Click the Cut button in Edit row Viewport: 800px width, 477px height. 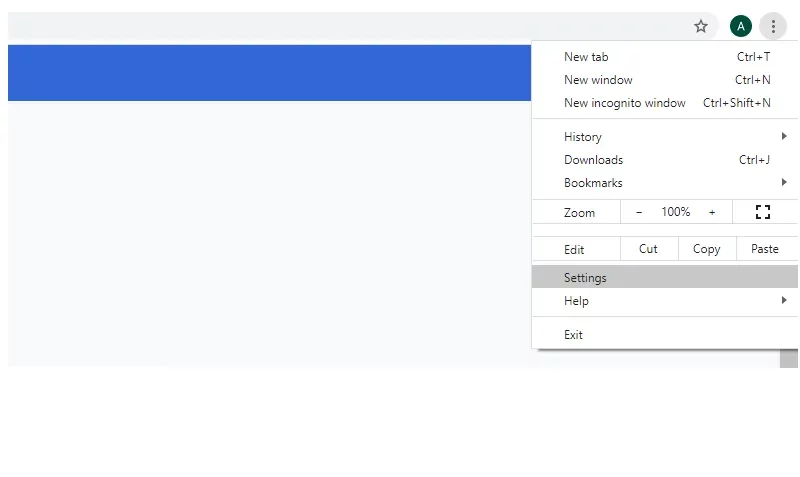pyautogui.click(x=649, y=249)
